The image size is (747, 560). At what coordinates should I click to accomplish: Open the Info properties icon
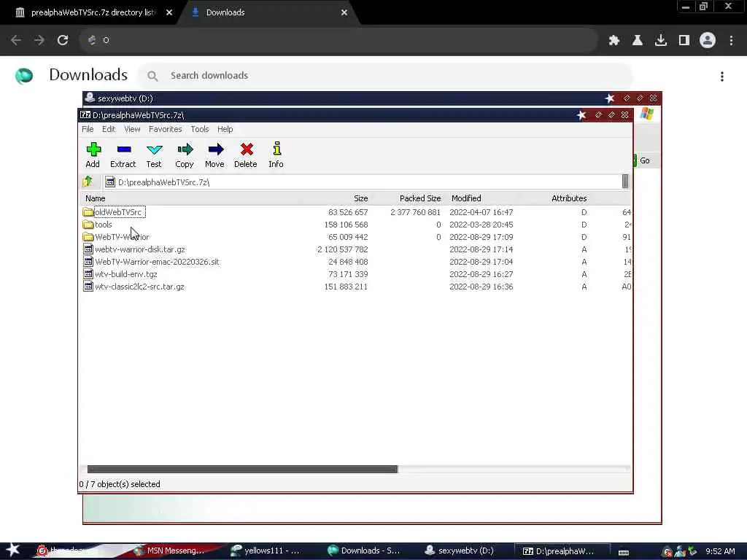[276, 155]
